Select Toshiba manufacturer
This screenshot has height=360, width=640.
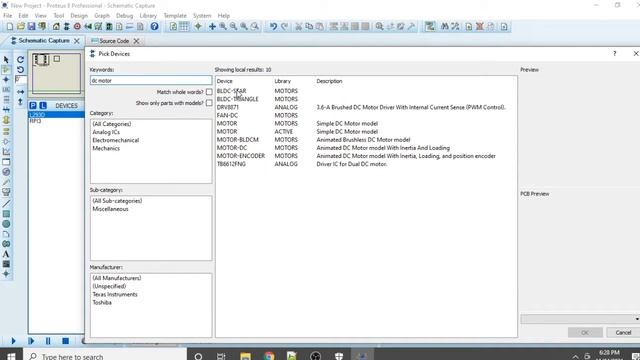tap(102, 302)
